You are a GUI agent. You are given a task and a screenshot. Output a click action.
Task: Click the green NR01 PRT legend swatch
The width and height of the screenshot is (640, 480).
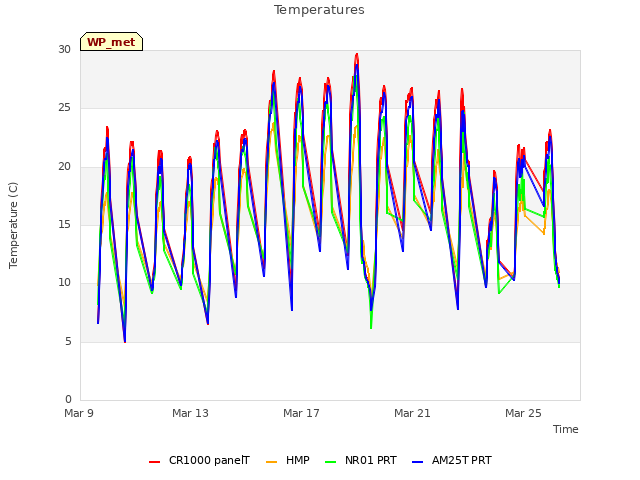(x=331, y=462)
